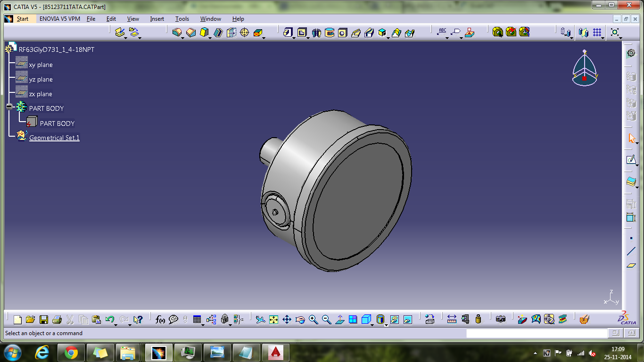Open the Formula f(x) tool

(x=160, y=320)
